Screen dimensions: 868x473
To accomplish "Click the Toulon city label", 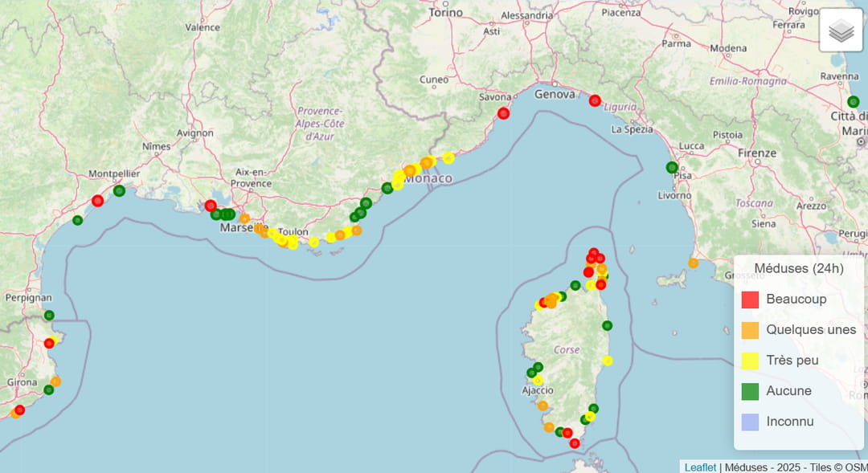I will 293,232.
